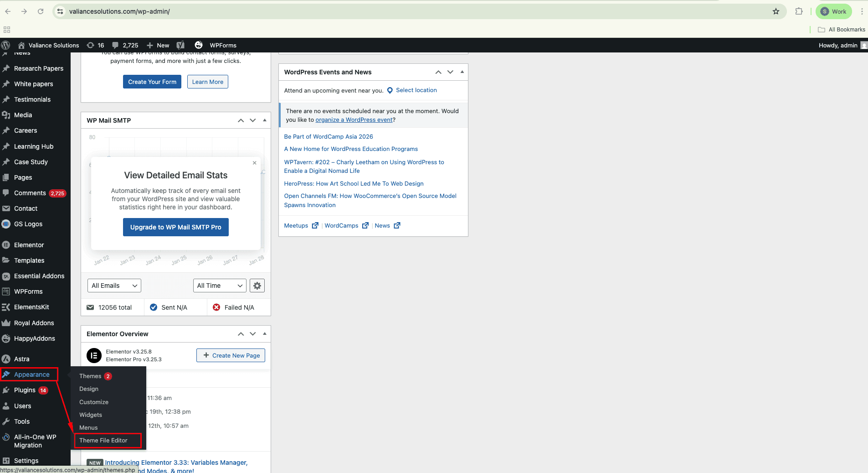Open the New content menu in admin bar
This screenshot has width=868, height=473.
(x=158, y=45)
